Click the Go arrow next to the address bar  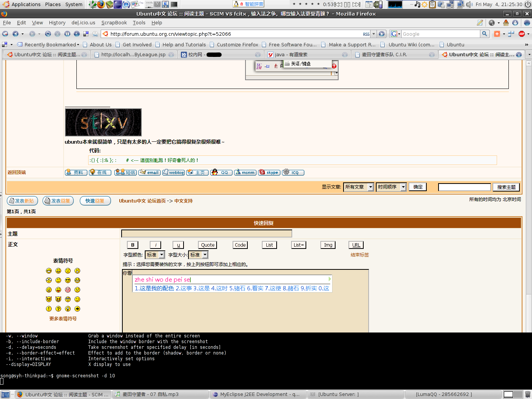click(x=382, y=34)
